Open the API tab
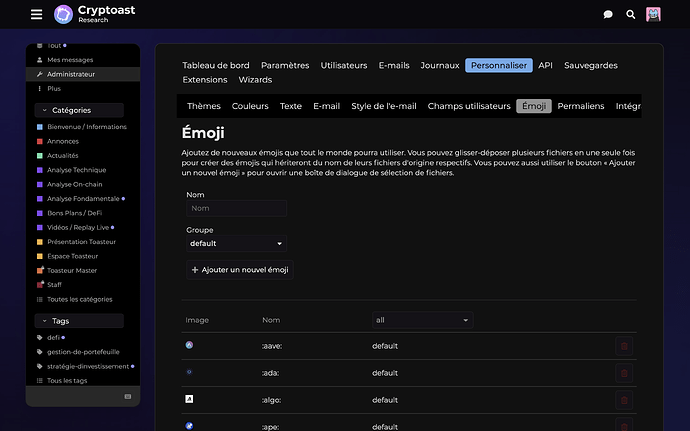 click(x=545, y=65)
